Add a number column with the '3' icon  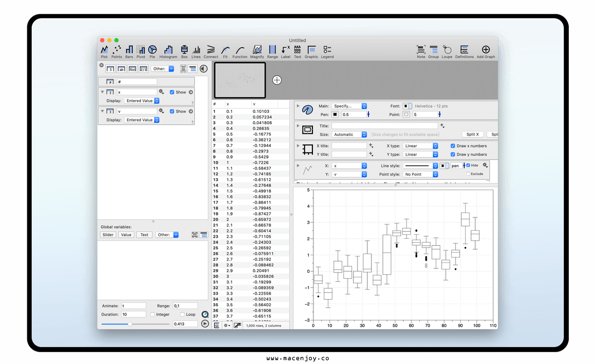(111, 69)
